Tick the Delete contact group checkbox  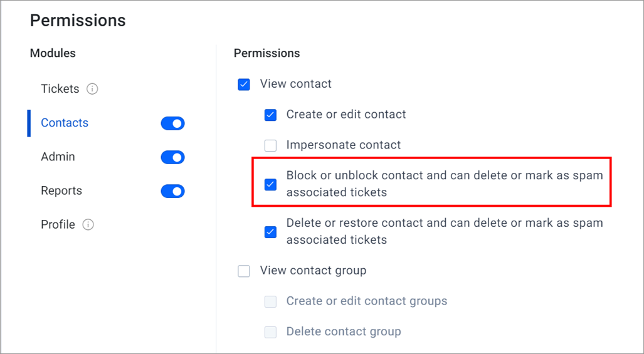[270, 332]
